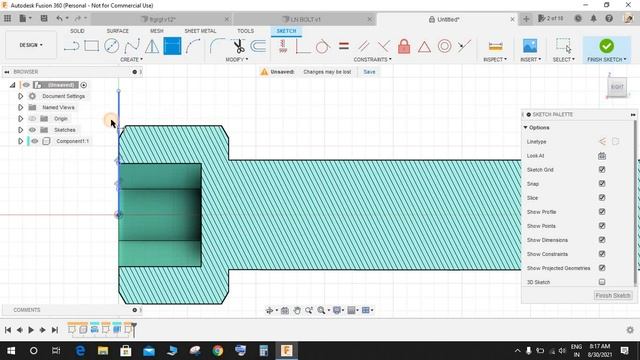The height and width of the screenshot is (360, 640).
Task: Expand the Document Settings tree node
Action: [x=20, y=96]
